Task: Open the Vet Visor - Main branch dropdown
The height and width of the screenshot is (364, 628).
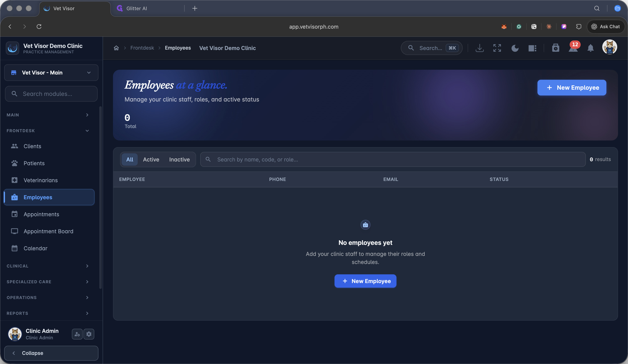Action: coord(51,73)
